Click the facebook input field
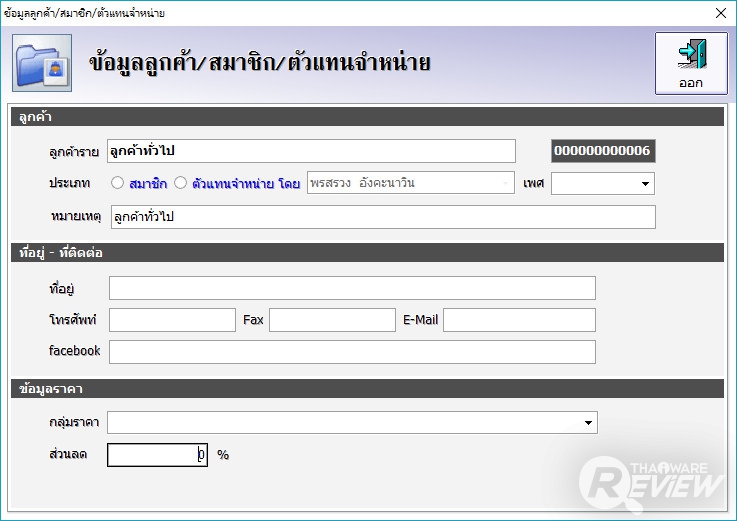737x521 pixels. point(352,352)
